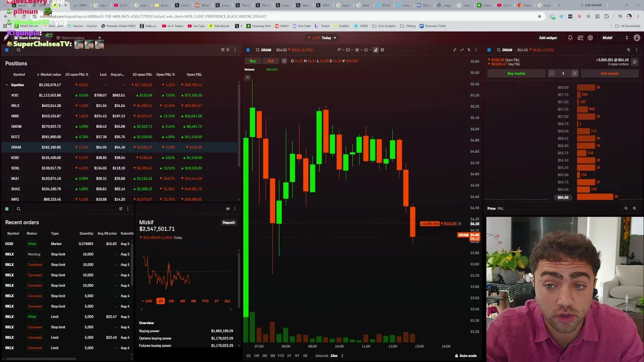644x362 pixels.
Task: Open the account widget three-dot menu
Action: coord(234,209)
